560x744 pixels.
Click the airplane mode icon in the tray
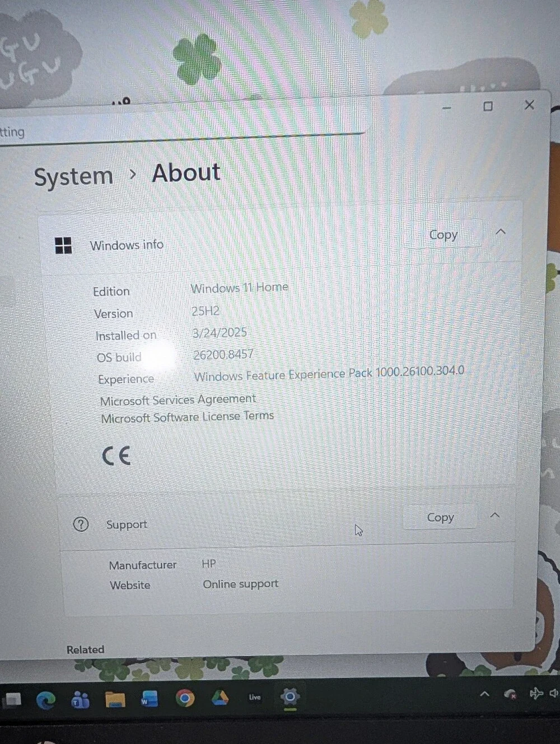(x=536, y=694)
